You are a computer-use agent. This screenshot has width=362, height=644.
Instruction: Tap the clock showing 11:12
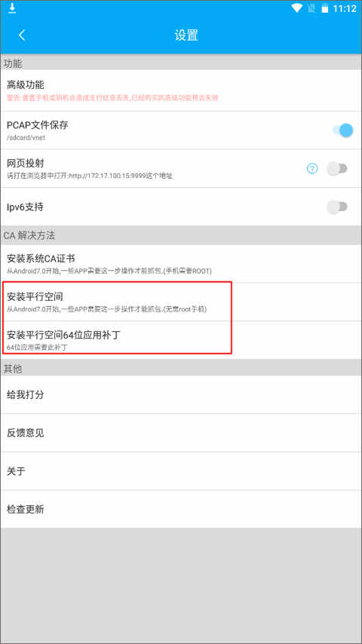(x=345, y=8)
